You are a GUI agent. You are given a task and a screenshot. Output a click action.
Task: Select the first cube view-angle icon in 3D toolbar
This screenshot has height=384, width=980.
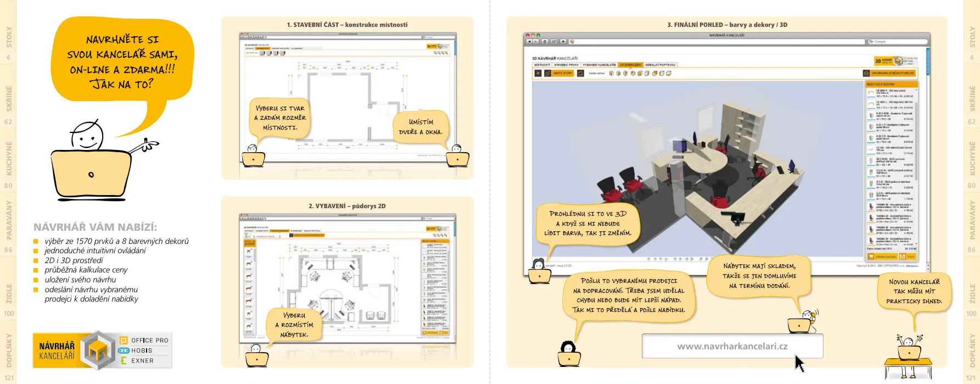[x=612, y=73]
